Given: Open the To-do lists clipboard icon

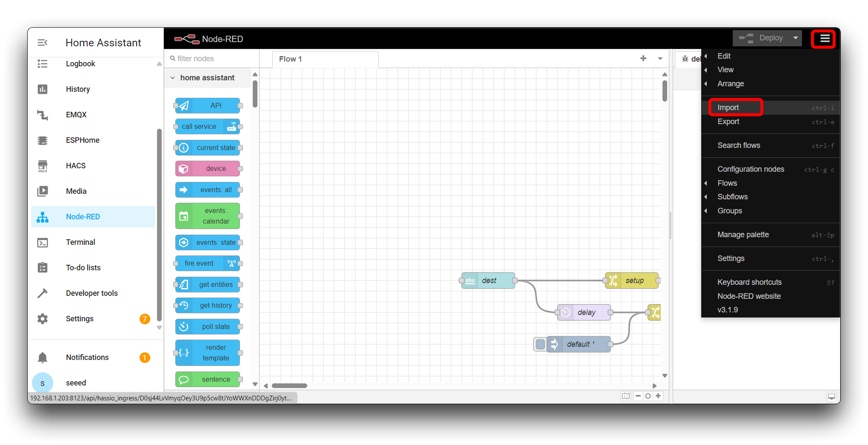Looking at the screenshot, I should click(x=42, y=268).
